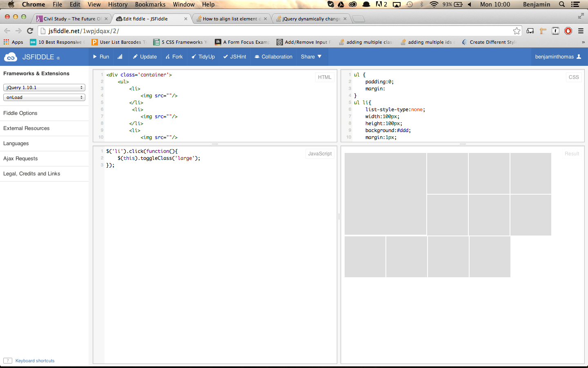This screenshot has height=368, width=588.
Task: Open the statistics bar-chart icon in toolbar
Action: 120,57
